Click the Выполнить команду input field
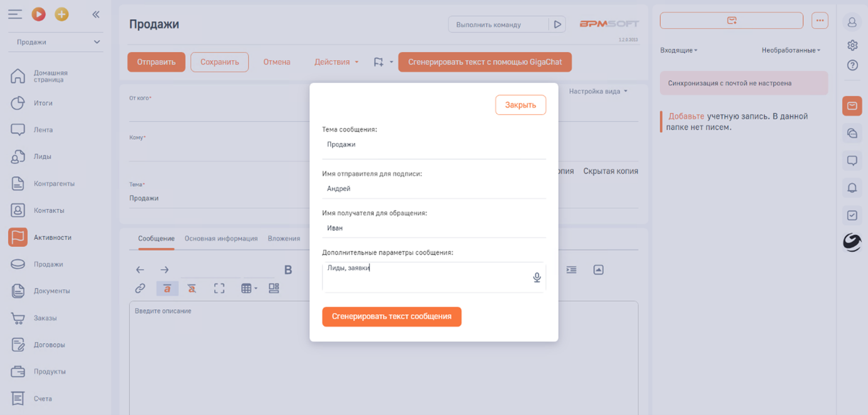Viewport: 868px width, 415px height. point(498,24)
